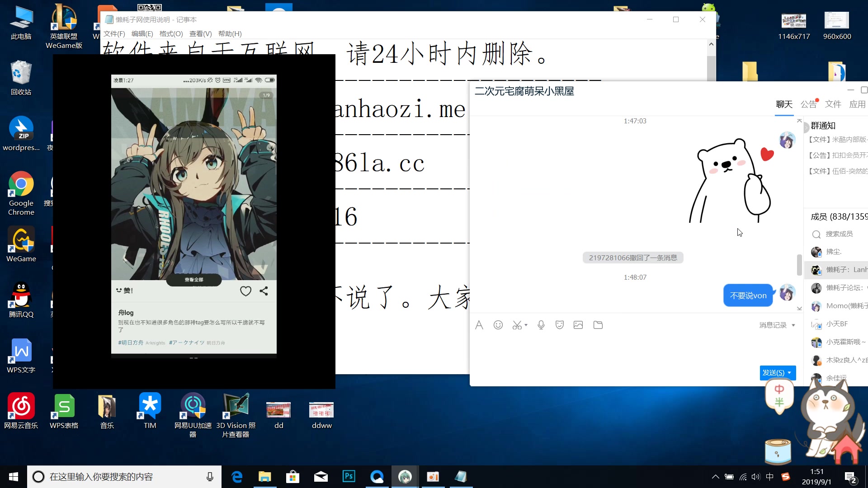Open 回收站 recycle bin icon
This screenshot has width=868, height=488.
(x=21, y=78)
